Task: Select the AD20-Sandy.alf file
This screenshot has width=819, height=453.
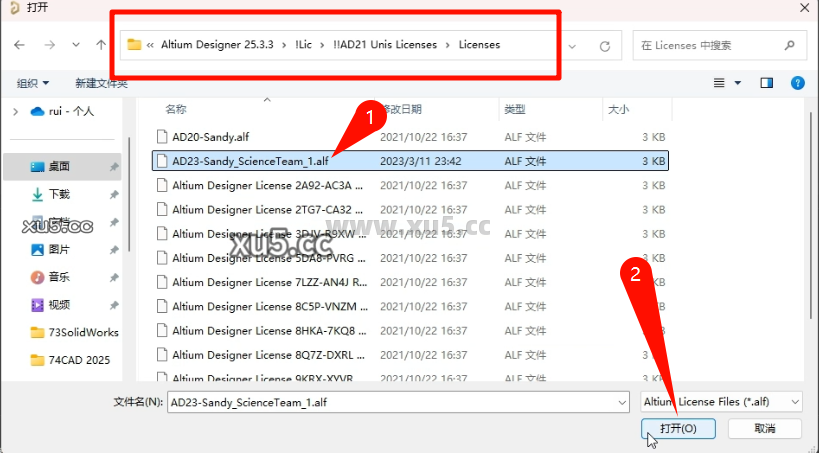Action: pos(209,135)
